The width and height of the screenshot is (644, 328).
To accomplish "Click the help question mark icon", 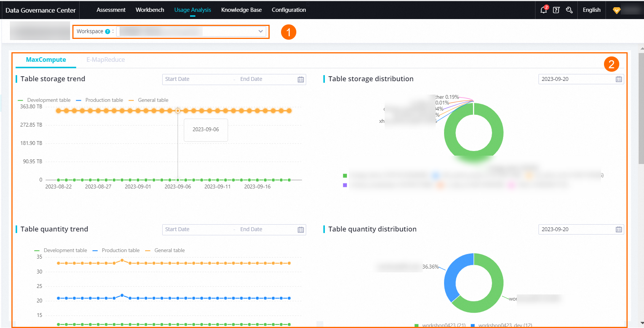I will 556,10.
